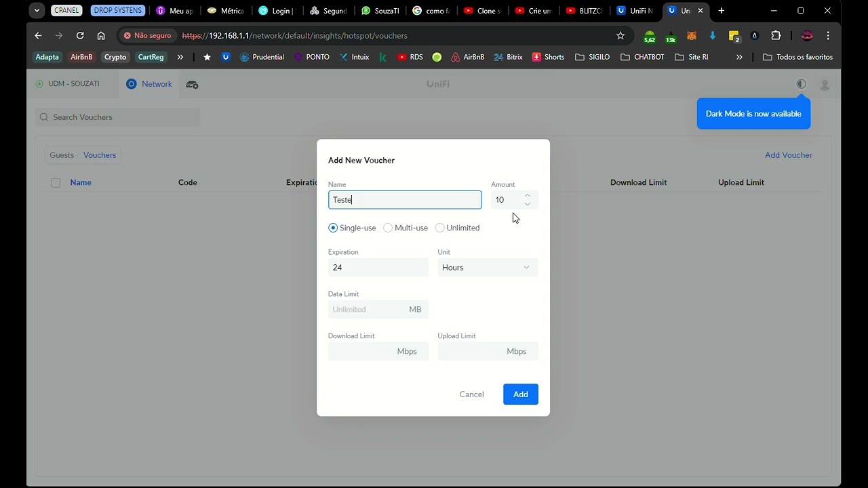Open the yellow notes extension icon
The image size is (868, 488).
pyautogui.click(x=734, y=36)
